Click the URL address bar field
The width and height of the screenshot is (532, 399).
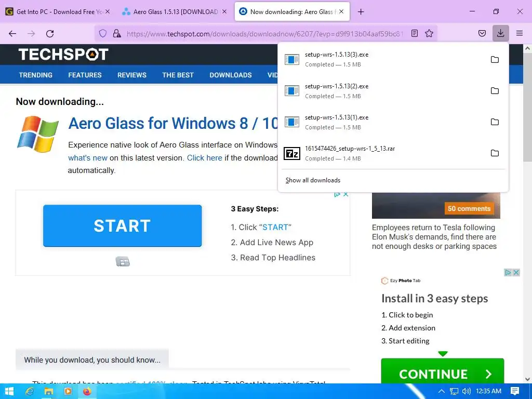click(264, 33)
